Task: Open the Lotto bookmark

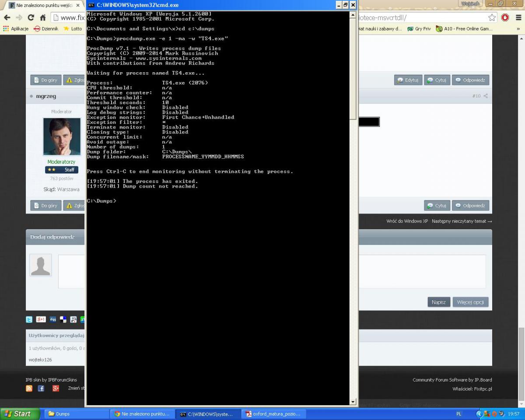Action: (x=73, y=29)
